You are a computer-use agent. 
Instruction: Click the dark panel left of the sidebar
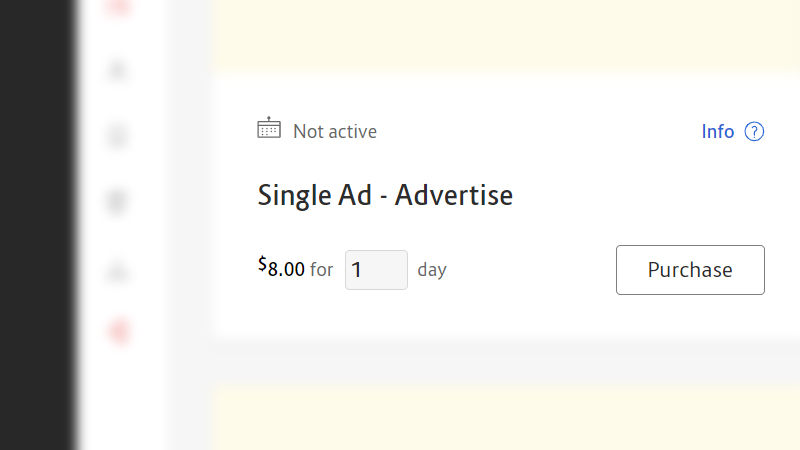(35, 225)
